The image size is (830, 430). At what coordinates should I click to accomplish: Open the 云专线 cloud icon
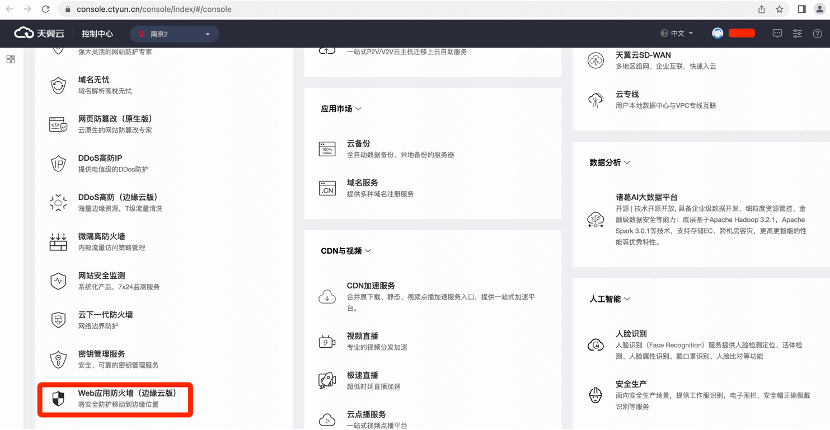(596, 100)
